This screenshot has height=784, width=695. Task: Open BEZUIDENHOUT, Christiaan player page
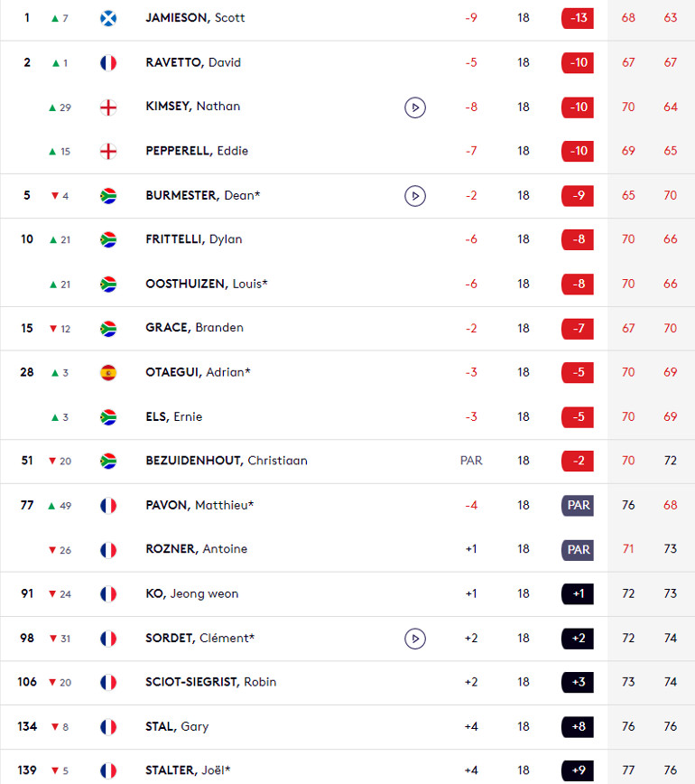[x=227, y=461]
